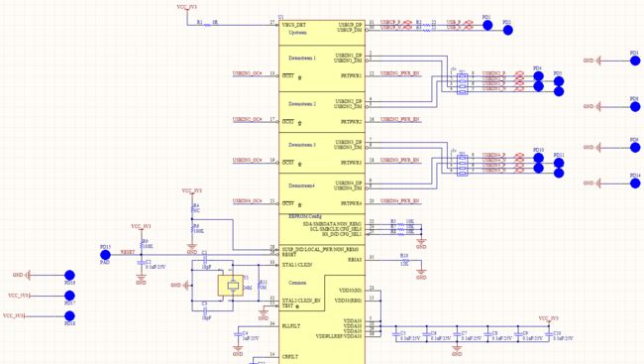Click the USBDN4_PWR_EN net label
The image size is (644, 364).
[x=400, y=201]
